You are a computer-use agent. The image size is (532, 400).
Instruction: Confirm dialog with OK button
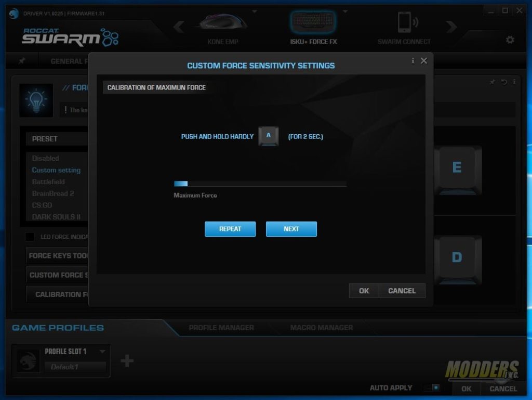(x=364, y=291)
